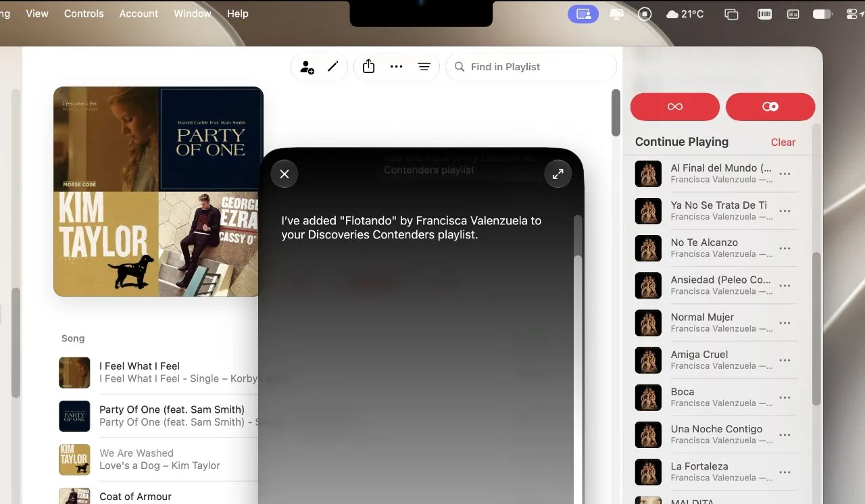Click the screen sharing menu bar icon

pos(583,14)
